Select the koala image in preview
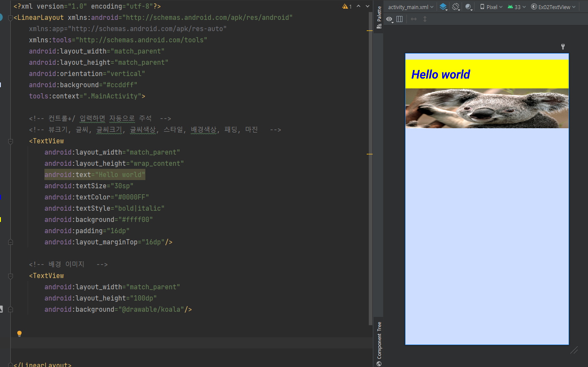 (x=487, y=108)
